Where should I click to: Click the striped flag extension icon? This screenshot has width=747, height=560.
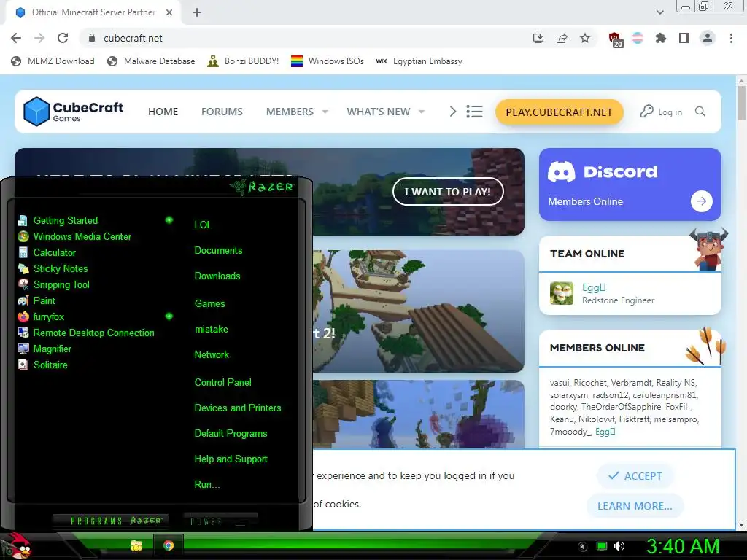point(638,38)
